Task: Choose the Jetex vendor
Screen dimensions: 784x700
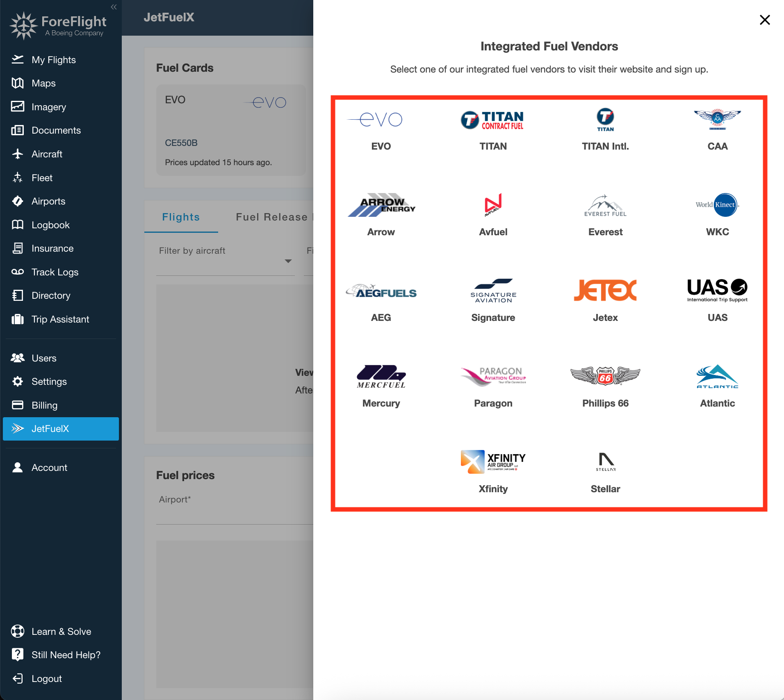Action: (605, 302)
